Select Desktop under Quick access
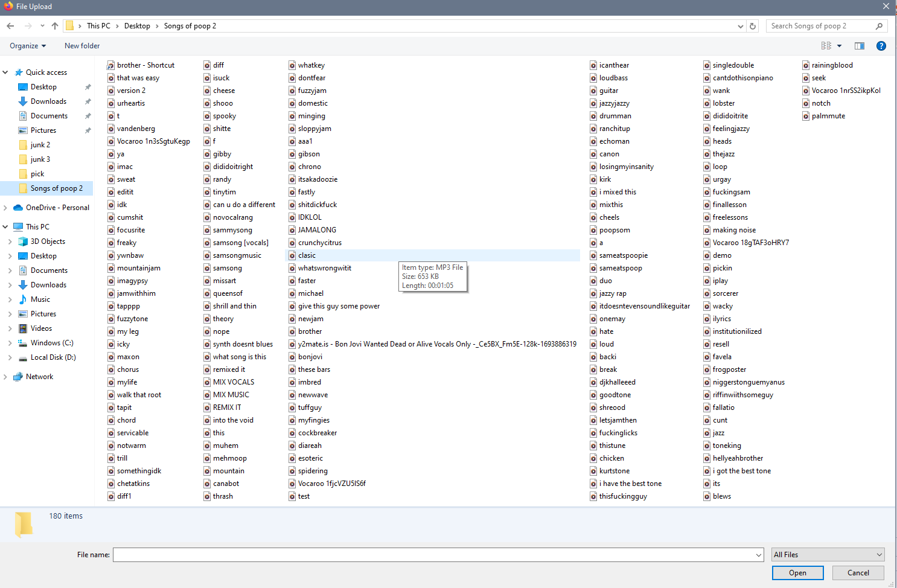The width and height of the screenshot is (897, 588). (x=43, y=87)
